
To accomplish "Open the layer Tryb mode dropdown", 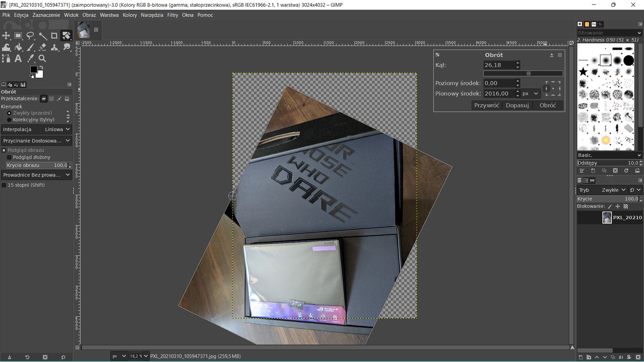I will click(602, 190).
